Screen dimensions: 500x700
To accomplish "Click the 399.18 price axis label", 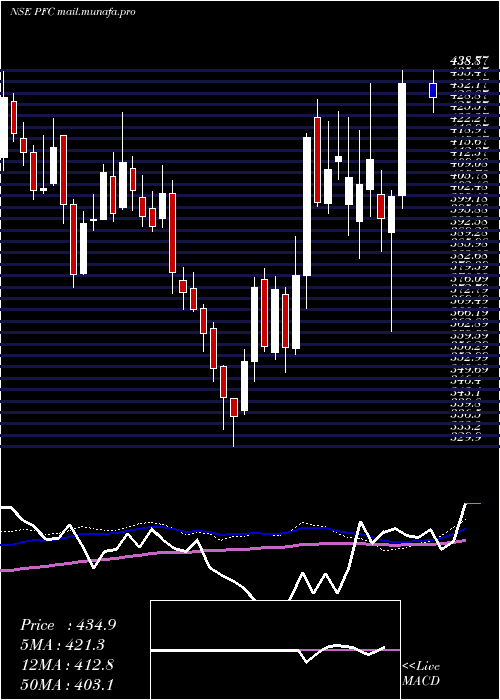I will click(x=470, y=198).
